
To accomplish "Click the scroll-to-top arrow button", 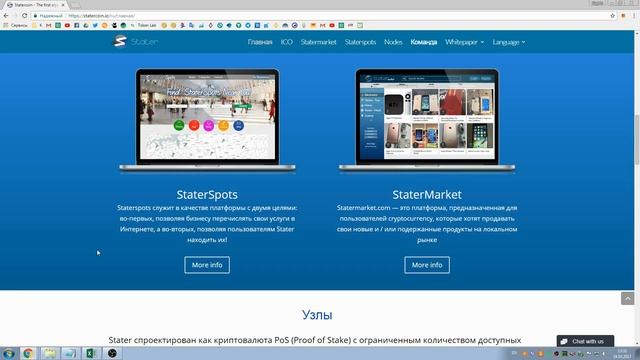I will 628,298.
